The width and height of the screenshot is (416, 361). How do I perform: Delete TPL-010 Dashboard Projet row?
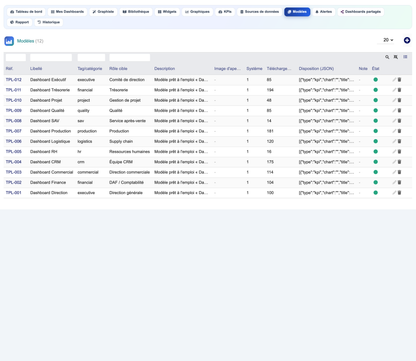point(399,100)
